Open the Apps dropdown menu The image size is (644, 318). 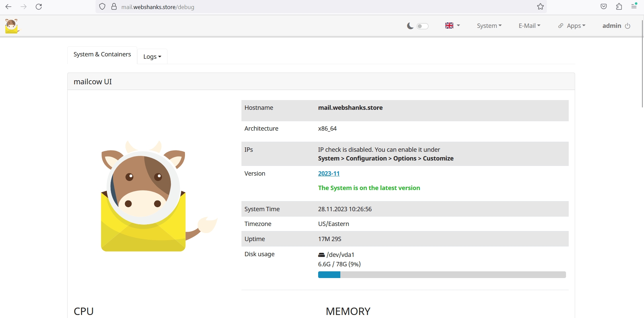coord(572,26)
